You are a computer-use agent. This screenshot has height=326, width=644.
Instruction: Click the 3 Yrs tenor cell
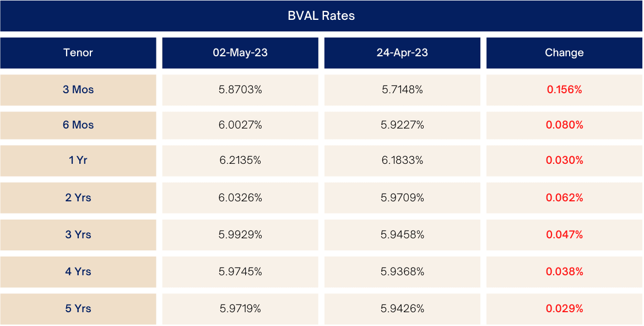78,234
